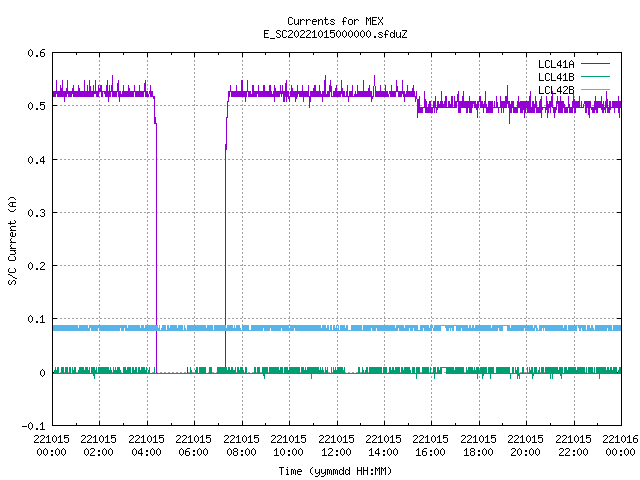The image size is (640, 480).
Task: Click the x-axis tick label 221015 10:00
Action: [x=288, y=446]
